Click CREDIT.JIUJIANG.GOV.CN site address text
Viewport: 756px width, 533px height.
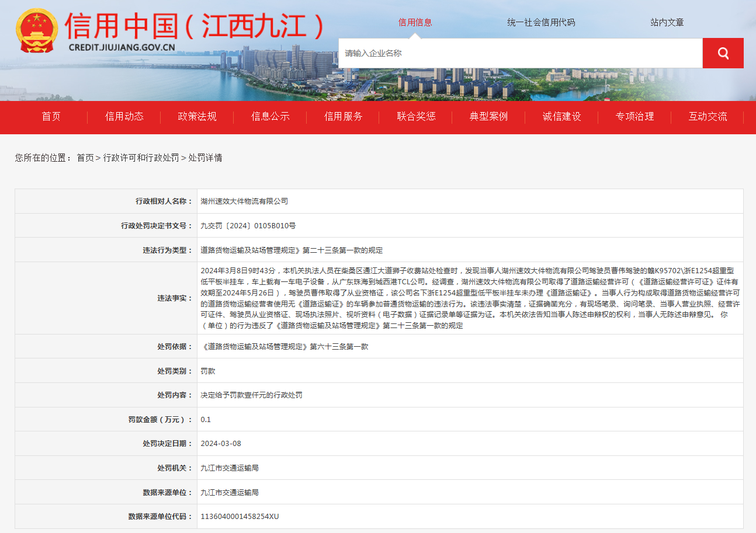[122, 48]
